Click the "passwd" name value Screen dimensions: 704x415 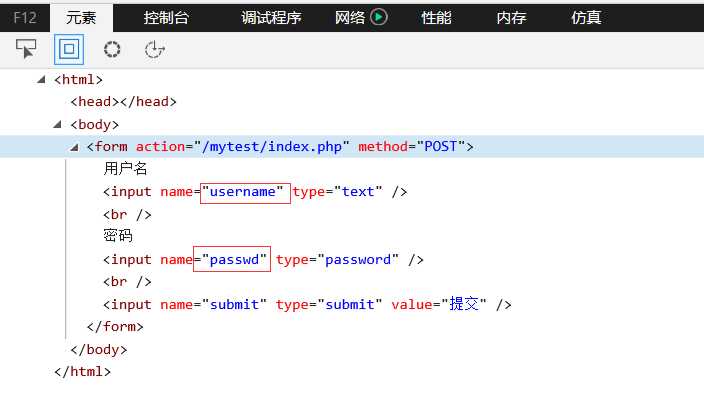pos(234,260)
